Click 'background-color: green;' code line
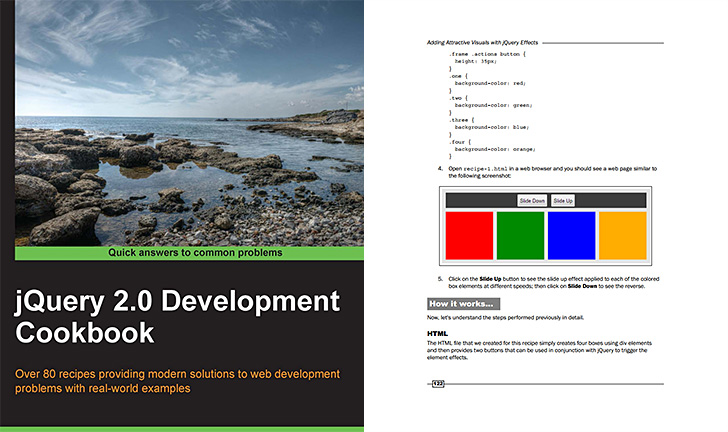The image size is (728, 432). pyautogui.click(x=494, y=105)
